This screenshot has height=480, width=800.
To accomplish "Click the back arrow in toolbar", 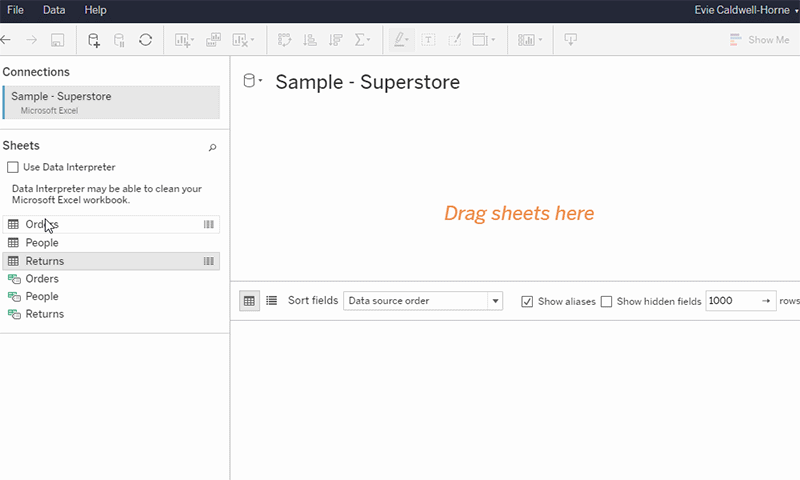I will pos(6,40).
